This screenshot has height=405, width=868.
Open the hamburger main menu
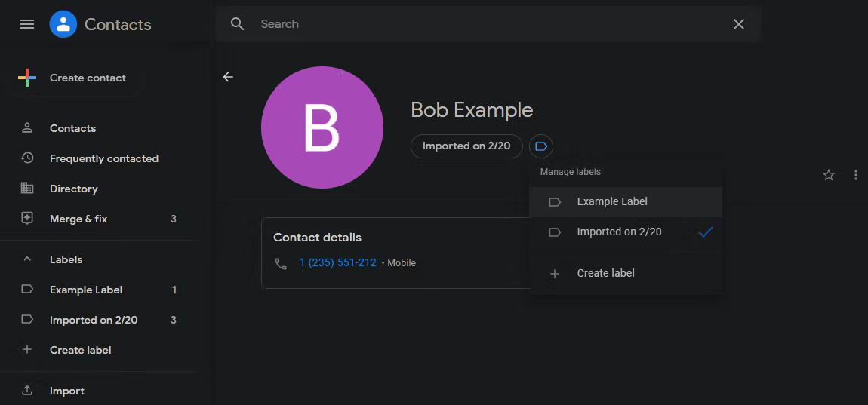click(x=27, y=24)
